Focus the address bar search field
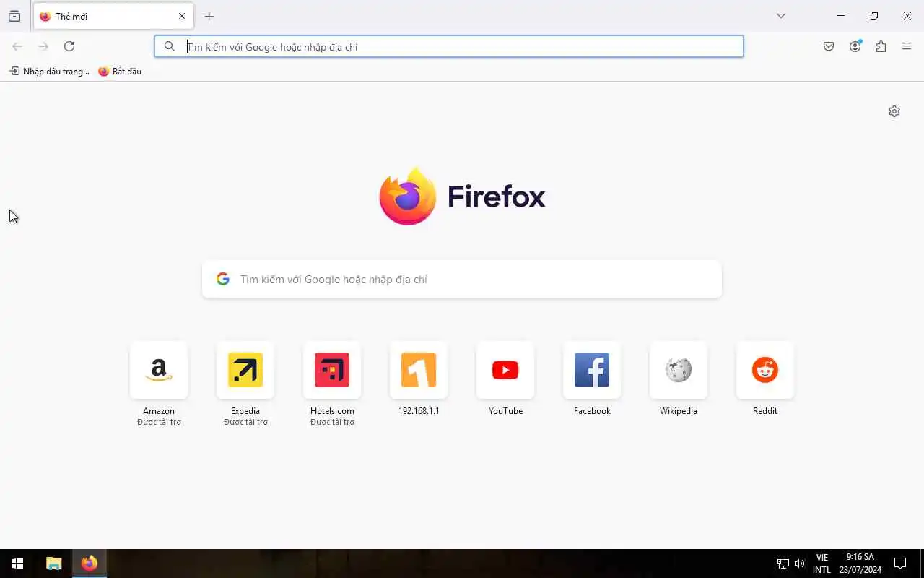This screenshot has height=578, width=924. click(x=449, y=46)
